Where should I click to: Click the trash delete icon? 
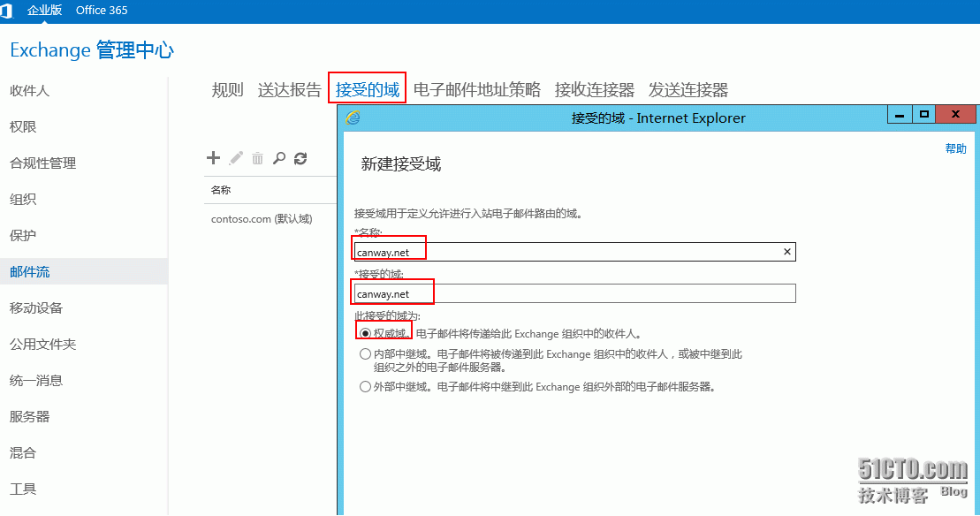pyautogui.click(x=257, y=159)
